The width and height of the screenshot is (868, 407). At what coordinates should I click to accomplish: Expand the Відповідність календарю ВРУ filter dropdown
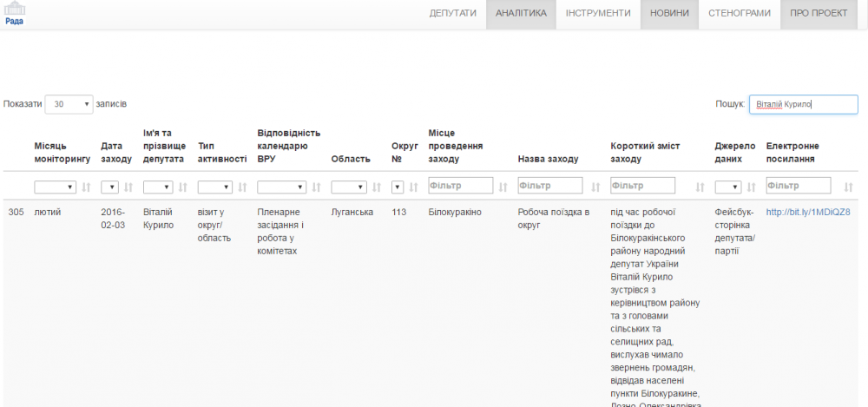click(x=281, y=187)
